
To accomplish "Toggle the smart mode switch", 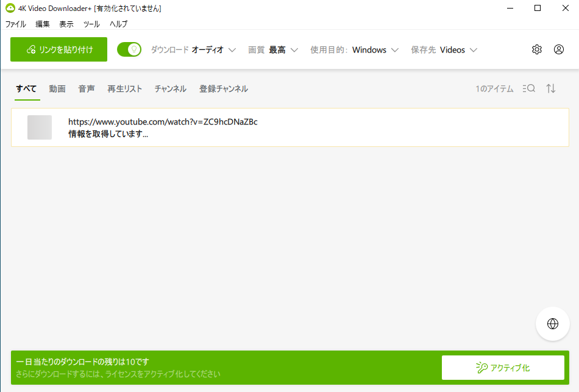I will click(x=129, y=49).
